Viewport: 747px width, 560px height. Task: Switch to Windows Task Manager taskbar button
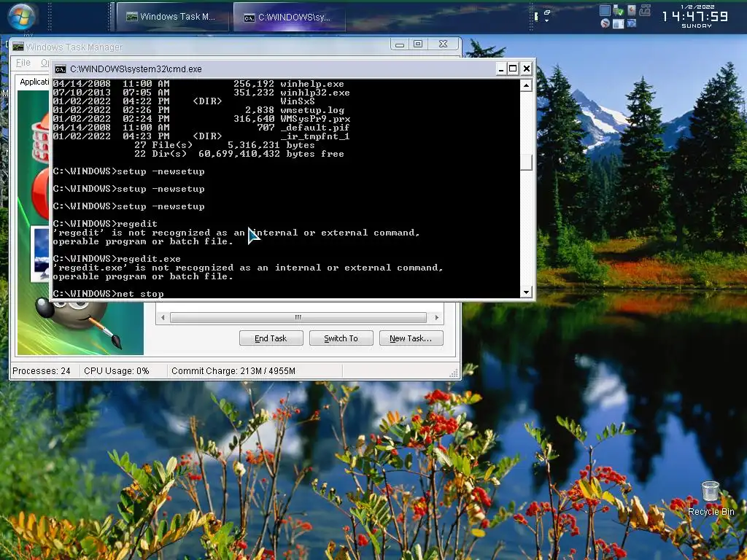(171, 17)
